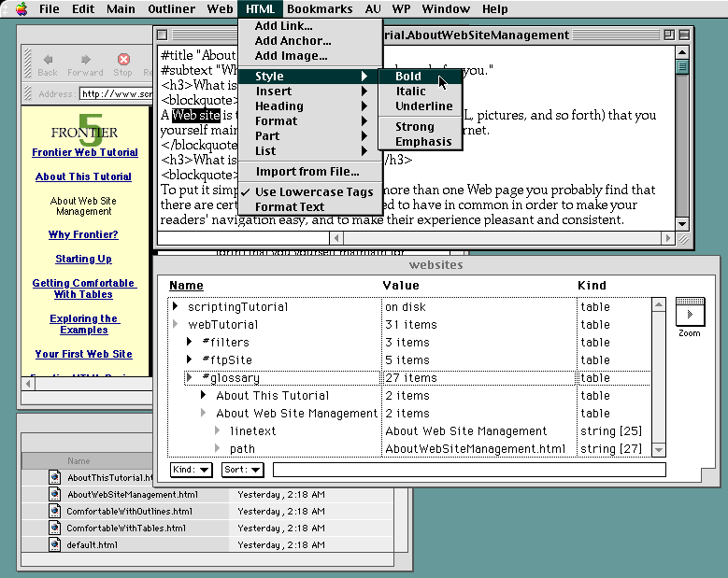Choose Bold from the Style submenu
Image resolution: width=728 pixels, height=578 pixels.
pyautogui.click(x=408, y=77)
